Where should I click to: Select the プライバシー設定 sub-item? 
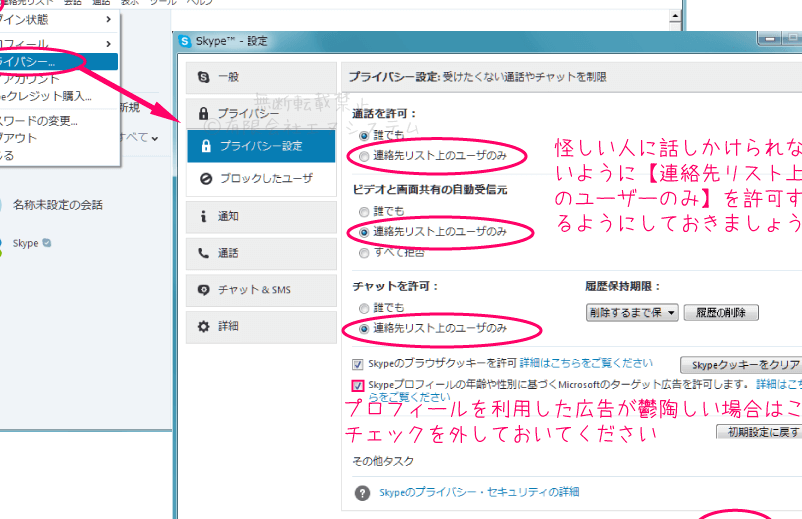click(x=261, y=146)
